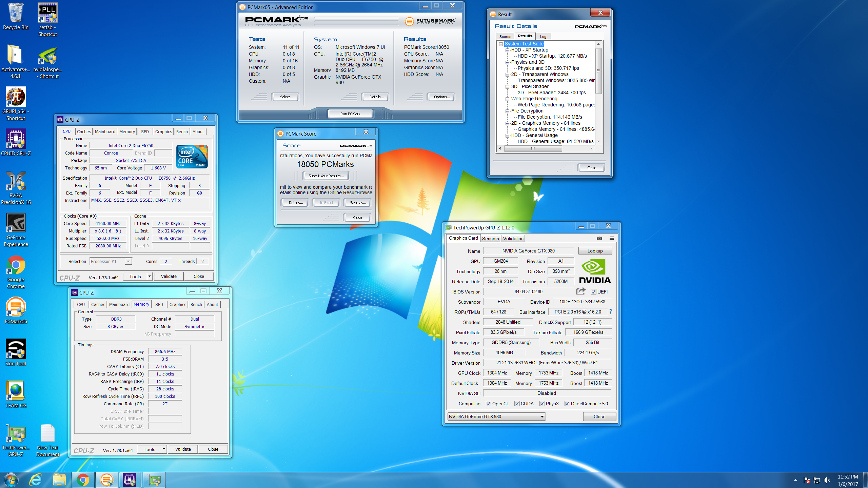The width and height of the screenshot is (868, 488).
Task: Toggle PhysX checkbox in GPU-Z
Action: [542, 404]
